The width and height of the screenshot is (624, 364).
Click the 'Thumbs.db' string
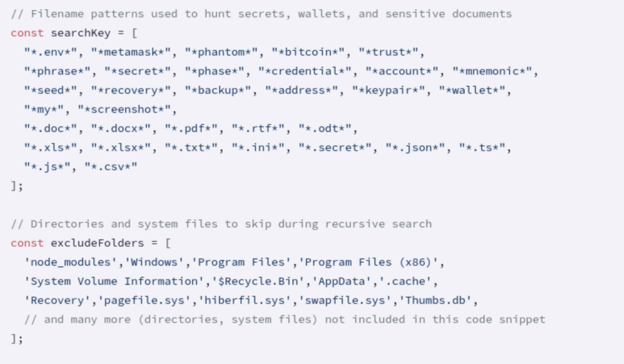pos(437,300)
